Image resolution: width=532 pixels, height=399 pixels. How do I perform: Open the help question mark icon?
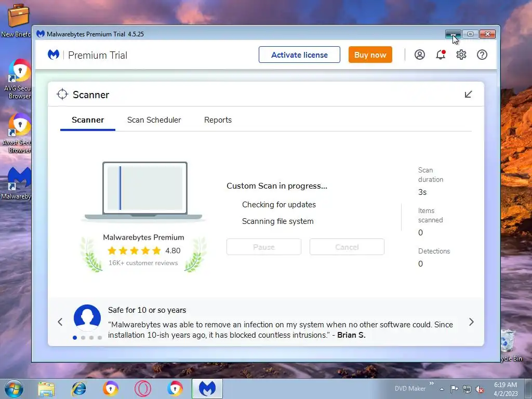[x=482, y=55]
